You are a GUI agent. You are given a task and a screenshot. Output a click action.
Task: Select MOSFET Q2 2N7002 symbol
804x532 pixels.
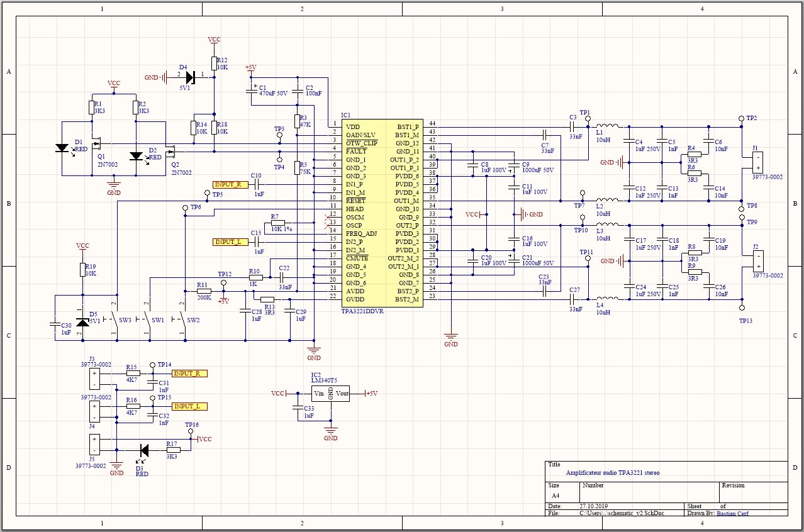pyautogui.click(x=170, y=152)
